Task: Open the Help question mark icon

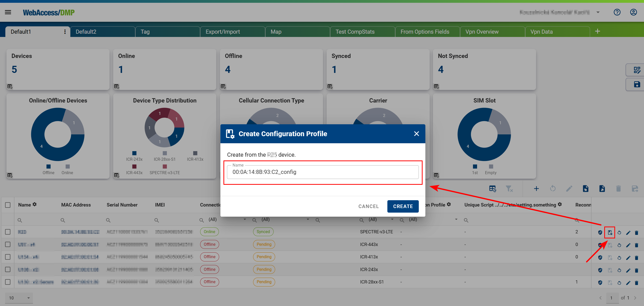Action: (x=617, y=12)
